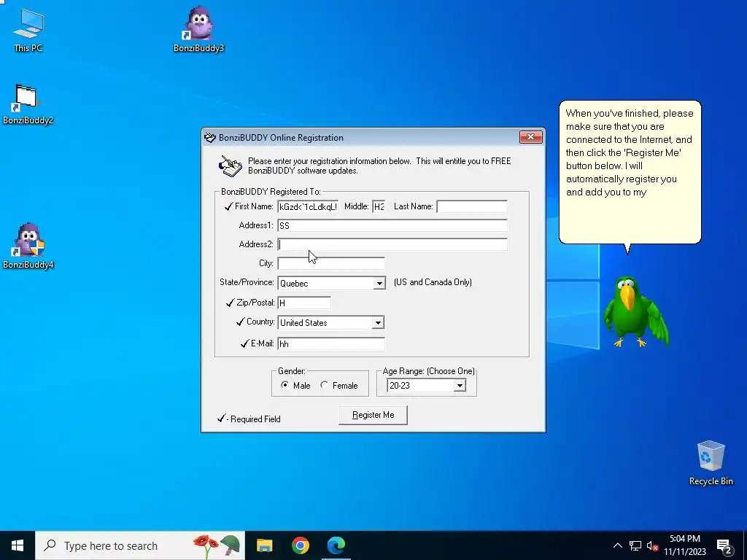The width and height of the screenshot is (747, 560).
Task: Click the Last Name input field
Action: [472, 206]
